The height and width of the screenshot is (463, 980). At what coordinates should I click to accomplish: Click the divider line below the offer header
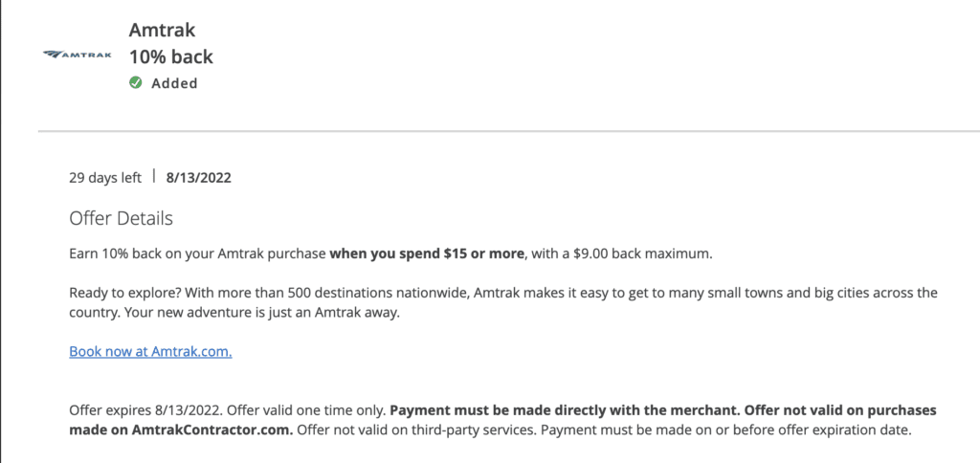[x=509, y=131]
